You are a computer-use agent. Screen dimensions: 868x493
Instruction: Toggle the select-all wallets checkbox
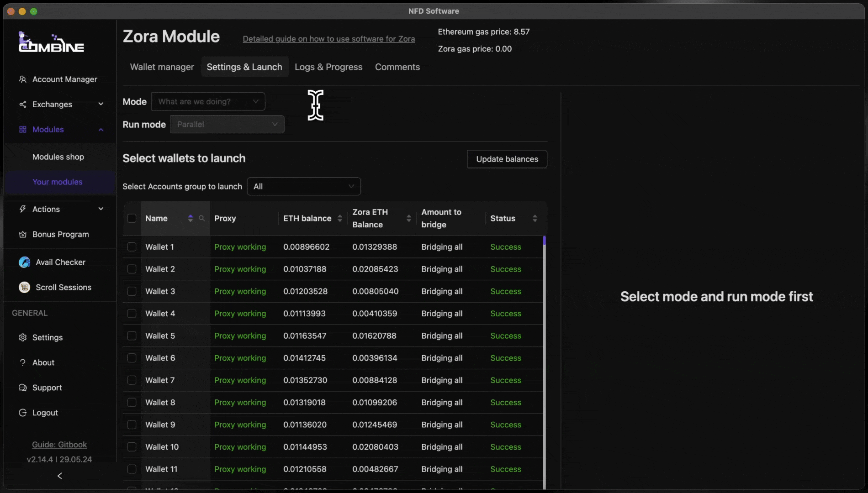pos(132,218)
